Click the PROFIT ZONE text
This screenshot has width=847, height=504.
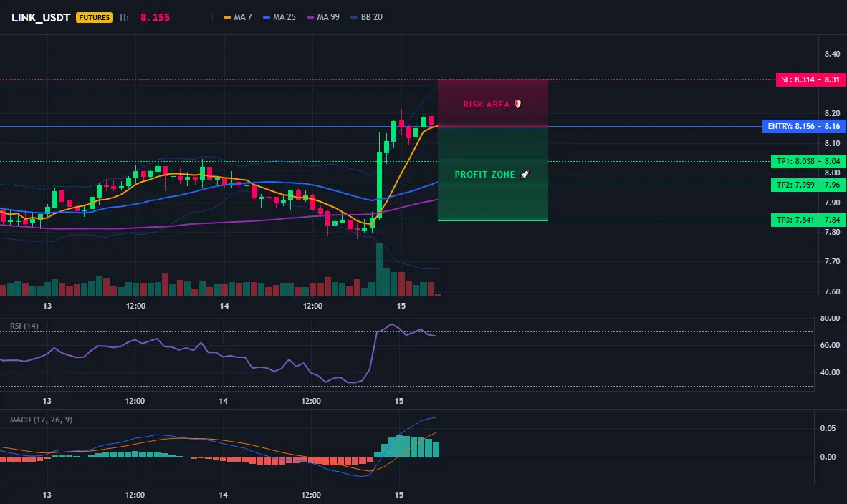pos(484,174)
